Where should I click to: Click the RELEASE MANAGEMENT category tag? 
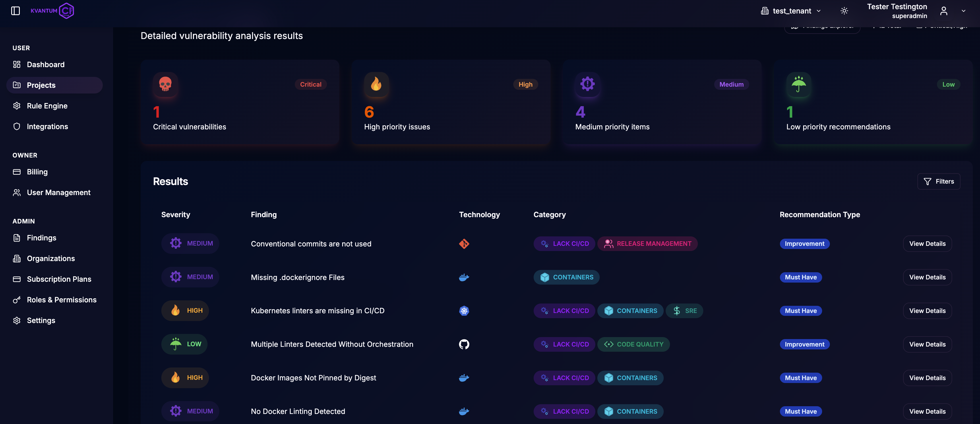tap(647, 244)
